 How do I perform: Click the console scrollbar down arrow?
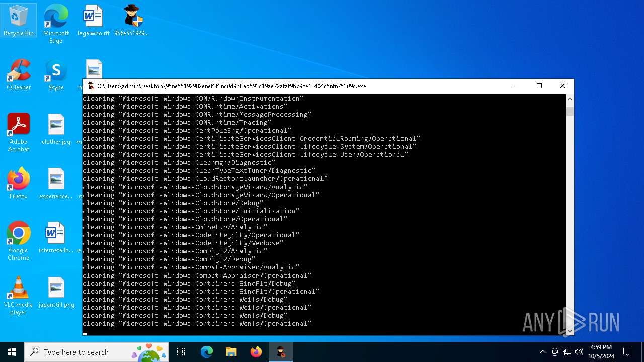570,331
